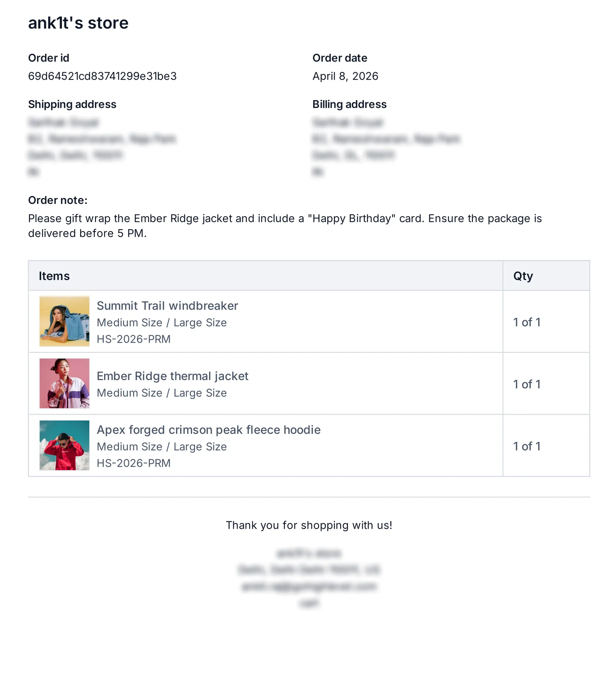Click the Ember Ridge thermal jacket thumbnail
616x686 pixels.
[x=64, y=383]
